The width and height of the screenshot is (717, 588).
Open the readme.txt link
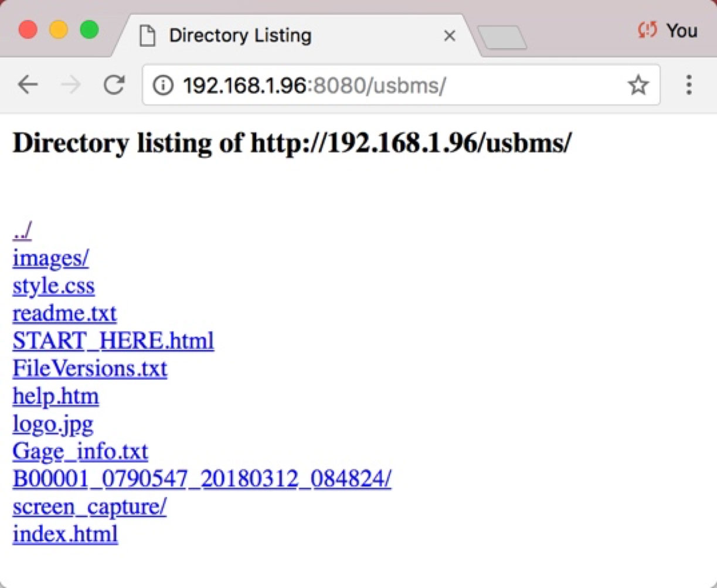tap(64, 314)
